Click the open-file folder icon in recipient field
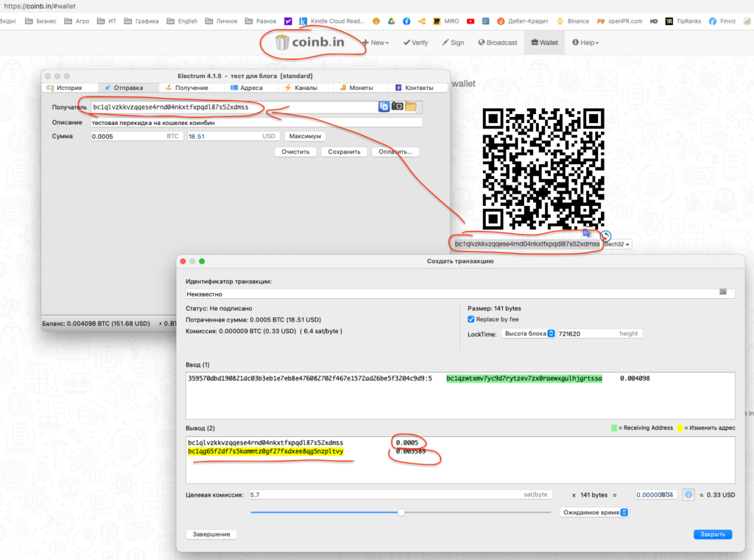The width and height of the screenshot is (754, 560). coord(411,106)
